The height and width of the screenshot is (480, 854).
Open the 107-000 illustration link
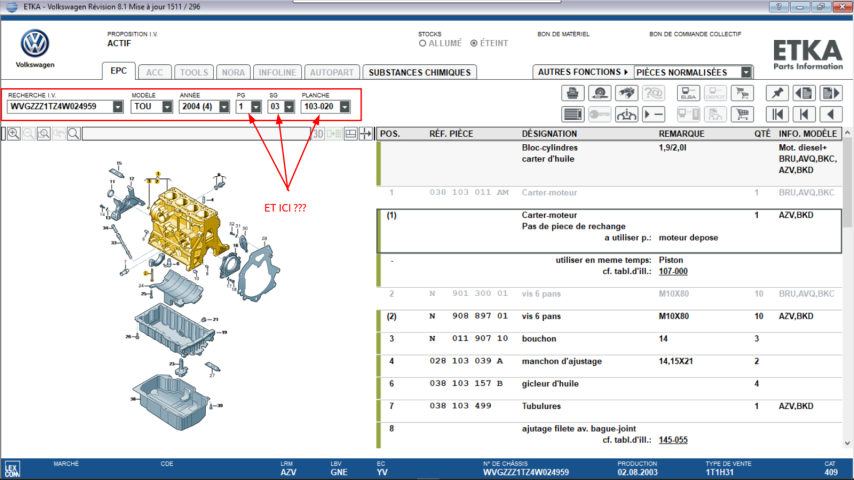coord(673,271)
